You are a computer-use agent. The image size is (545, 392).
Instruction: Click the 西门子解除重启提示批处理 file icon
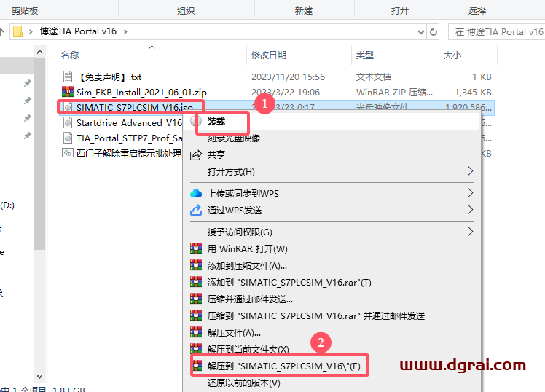coord(68,153)
